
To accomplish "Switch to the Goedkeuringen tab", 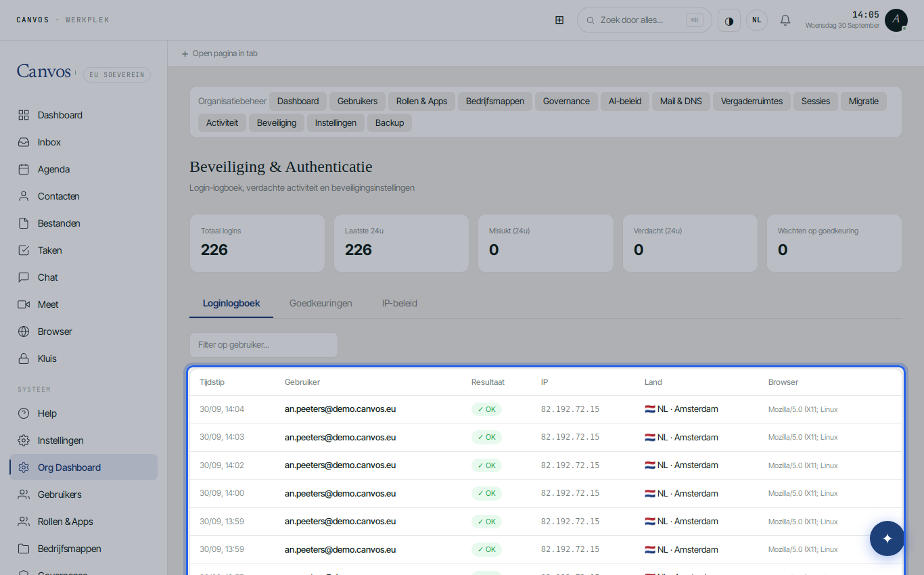I will click(321, 304).
